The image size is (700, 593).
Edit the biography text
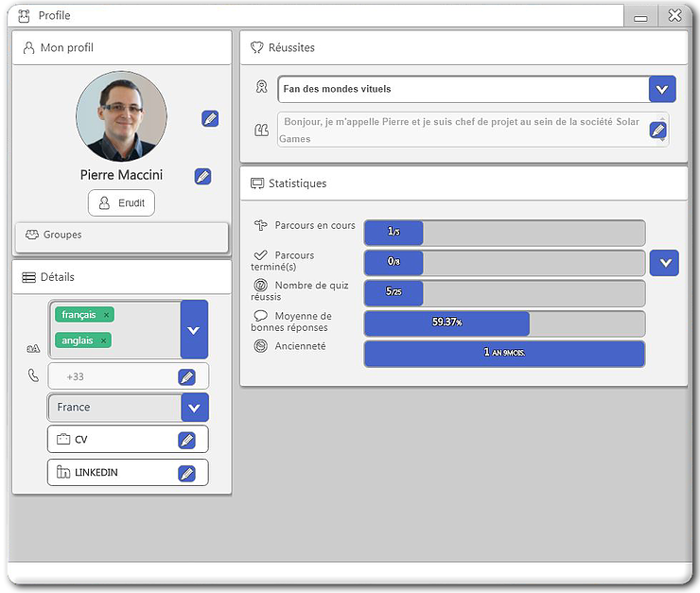tap(657, 130)
